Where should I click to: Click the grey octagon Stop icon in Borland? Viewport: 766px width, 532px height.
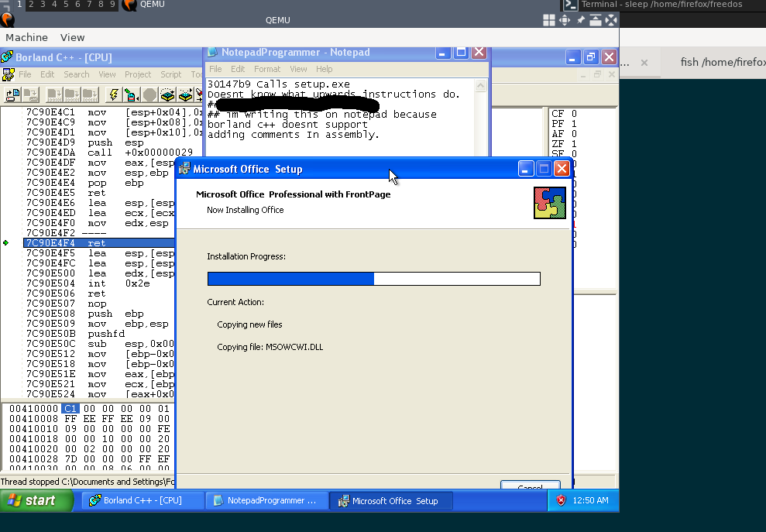tap(149, 94)
